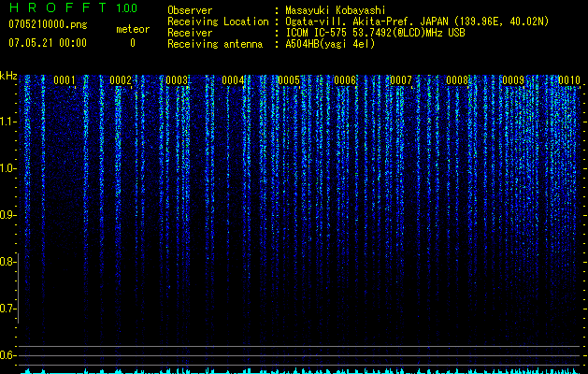Click the 0.7 kHz axis label
Screen dimensions: 588x374
(7, 309)
